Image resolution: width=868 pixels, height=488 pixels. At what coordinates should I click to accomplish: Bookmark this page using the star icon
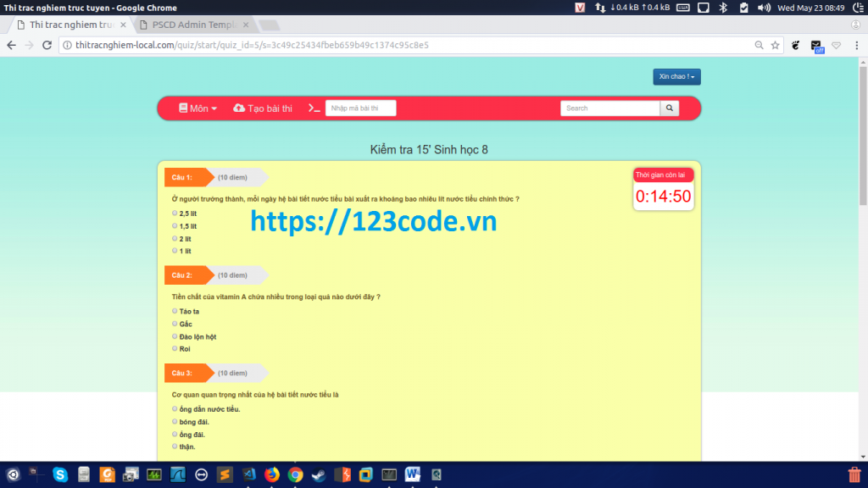coord(775,46)
